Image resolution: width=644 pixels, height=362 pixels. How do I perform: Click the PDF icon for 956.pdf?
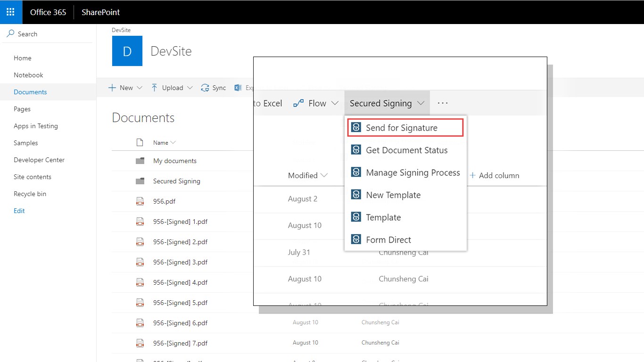[140, 201]
